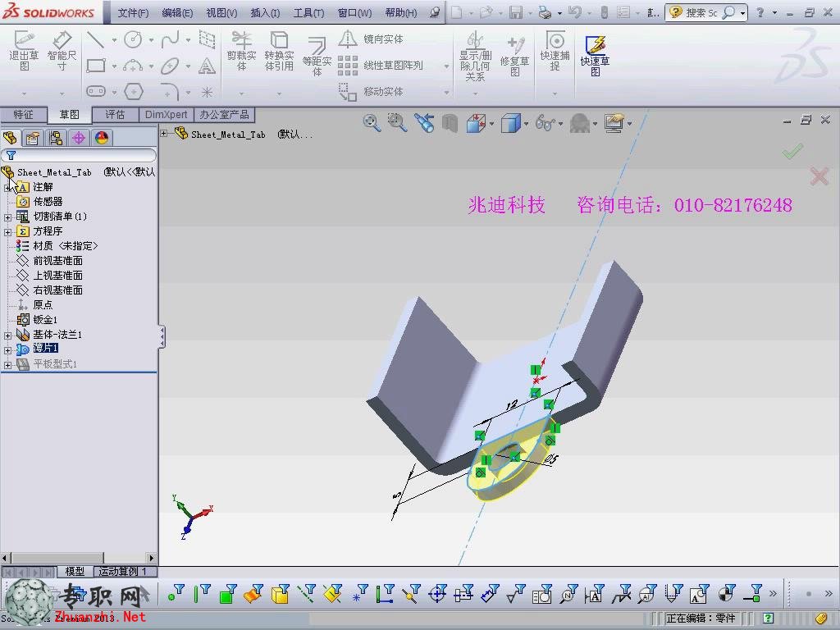
Task: Open the 视图(V) menu
Action: point(221,13)
